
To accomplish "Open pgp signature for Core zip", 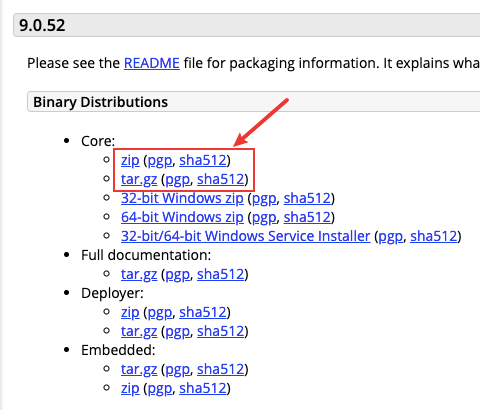I will [x=160, y=161].
